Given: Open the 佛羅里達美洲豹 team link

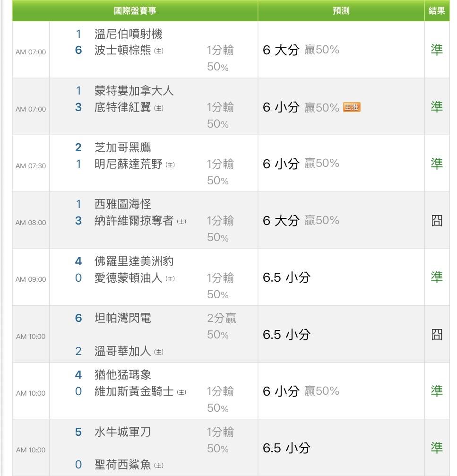Looking at the screenshot, I should (134, 261).
